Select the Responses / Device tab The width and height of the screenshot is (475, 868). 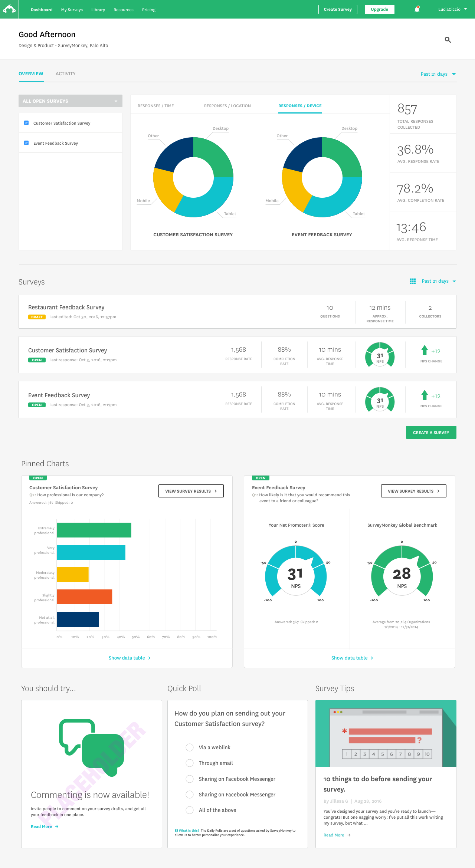300,106
